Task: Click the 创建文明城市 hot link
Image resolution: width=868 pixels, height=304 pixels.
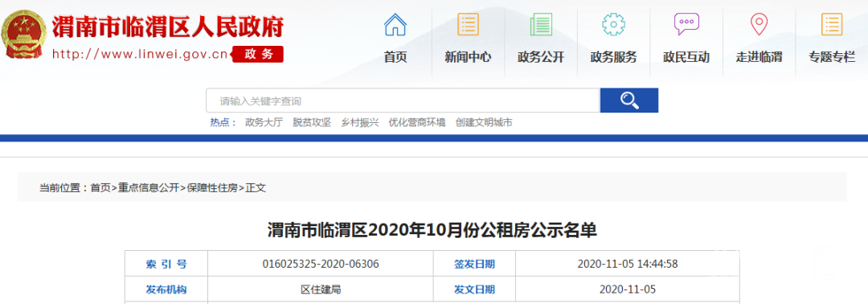Action: click(x=484, y=123)
